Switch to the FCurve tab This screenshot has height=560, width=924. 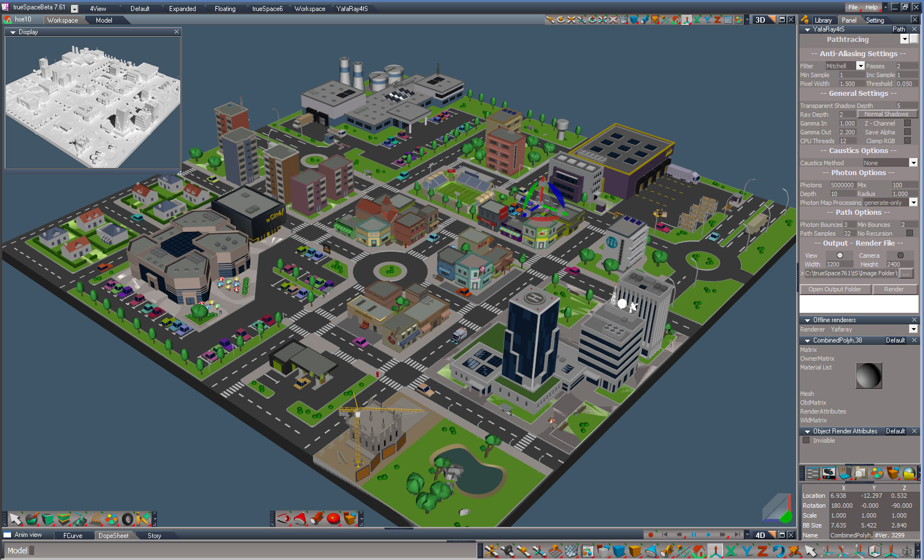click(x=73, y=535)
